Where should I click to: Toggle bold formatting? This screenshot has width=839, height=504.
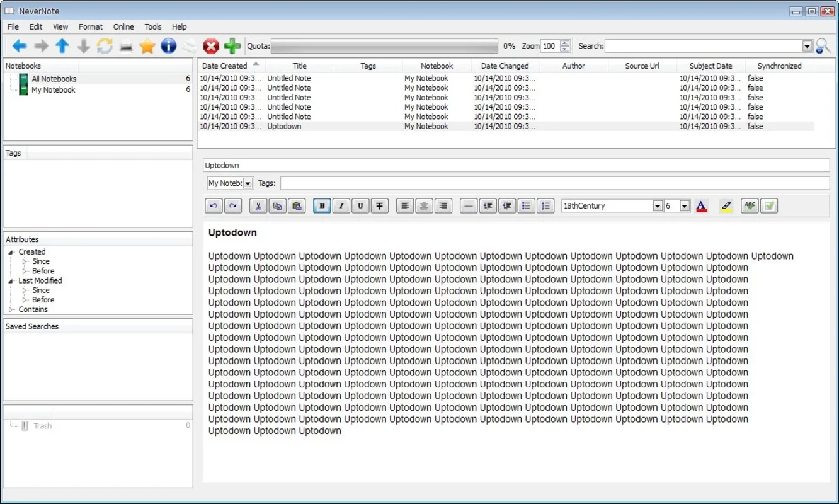click(x=322, y=205)
